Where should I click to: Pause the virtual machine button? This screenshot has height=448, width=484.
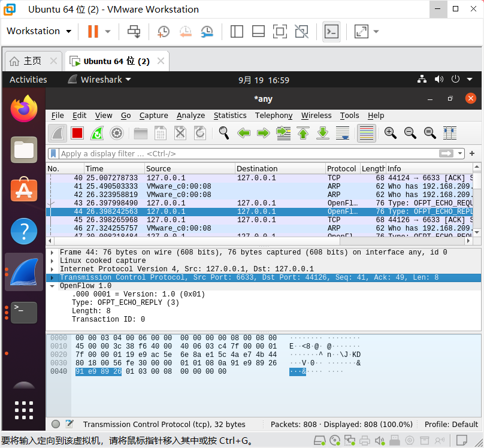tap(93, 31)
